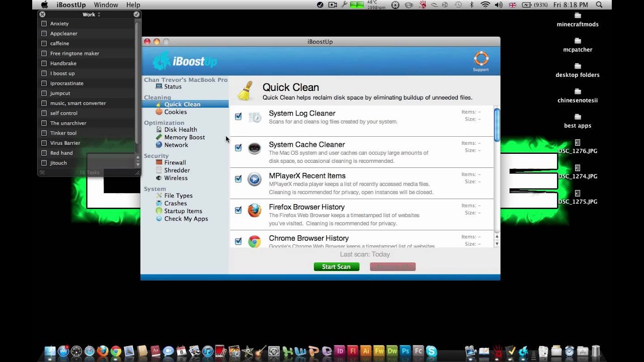Click the volume icon in the menu bar
The image size is (644, 362).
498,5
